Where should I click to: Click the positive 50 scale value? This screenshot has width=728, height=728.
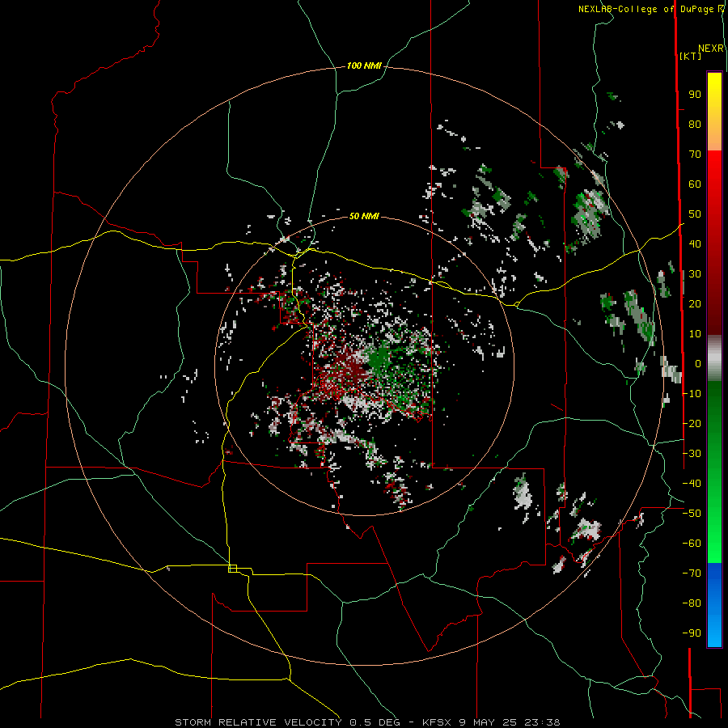695,214
